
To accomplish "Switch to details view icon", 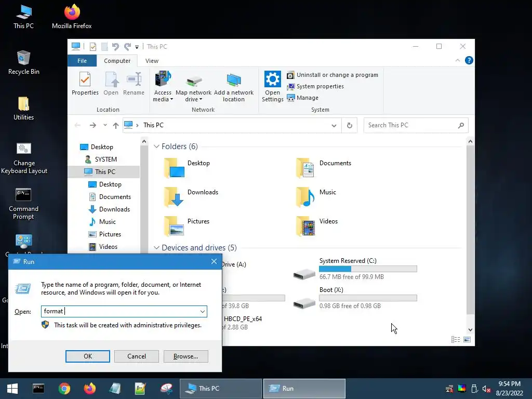I will [x=455, y=339].
